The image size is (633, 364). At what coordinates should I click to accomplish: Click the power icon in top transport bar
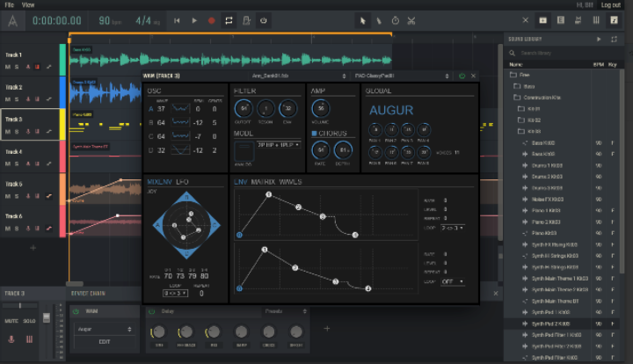click(x=263, y=20)
